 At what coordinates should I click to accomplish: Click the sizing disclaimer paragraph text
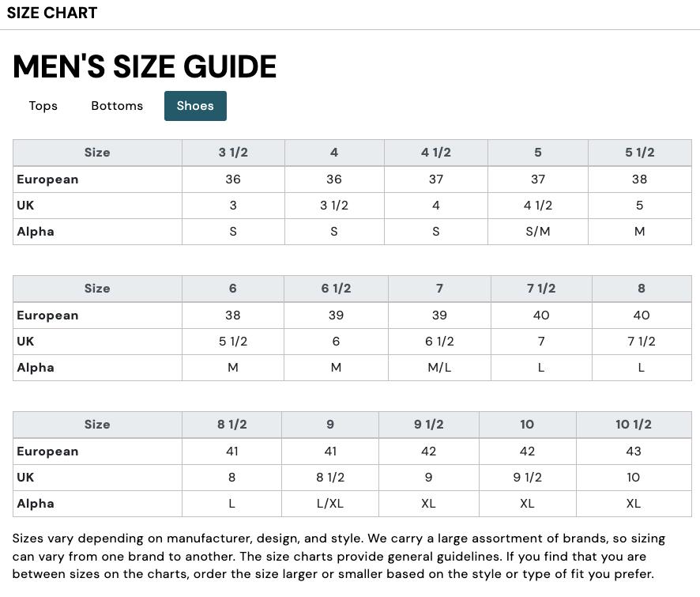point(340,556)
